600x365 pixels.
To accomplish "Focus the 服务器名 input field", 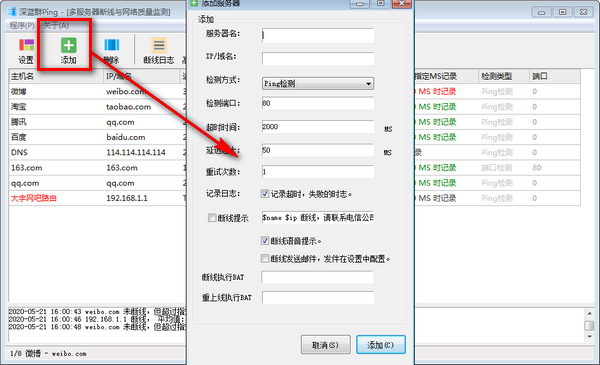I will [x=318, y=35].
